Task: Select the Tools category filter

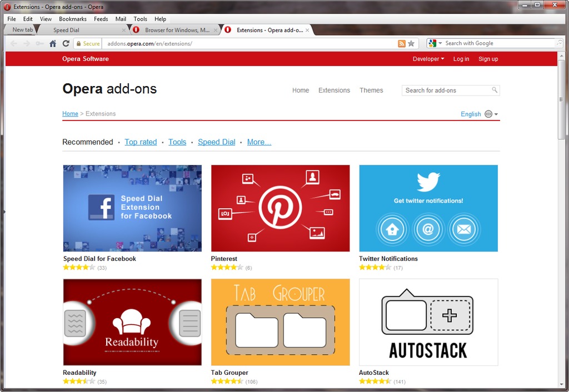Action: pyautogui.click(x=177, y=142)
